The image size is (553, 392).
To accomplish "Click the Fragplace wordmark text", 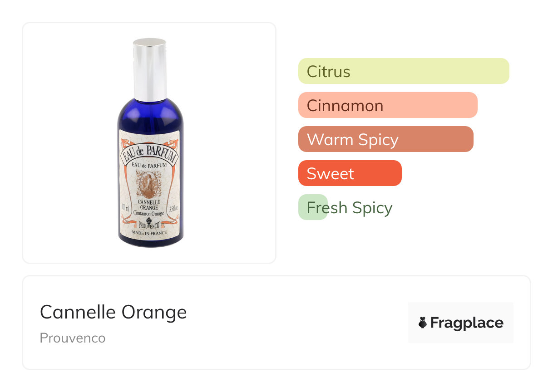I will (x=466, y=323).
